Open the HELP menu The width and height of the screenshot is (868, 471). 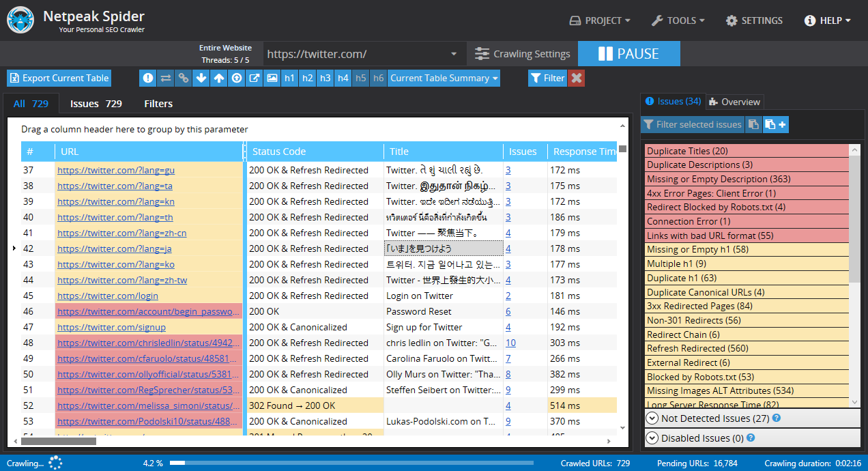point(827,20)
